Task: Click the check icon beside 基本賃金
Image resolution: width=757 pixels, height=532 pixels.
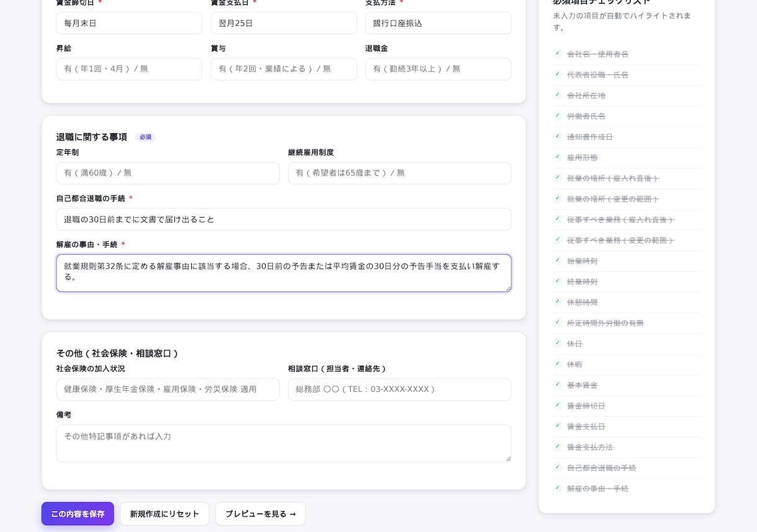Action: click(x=557, y=385)
